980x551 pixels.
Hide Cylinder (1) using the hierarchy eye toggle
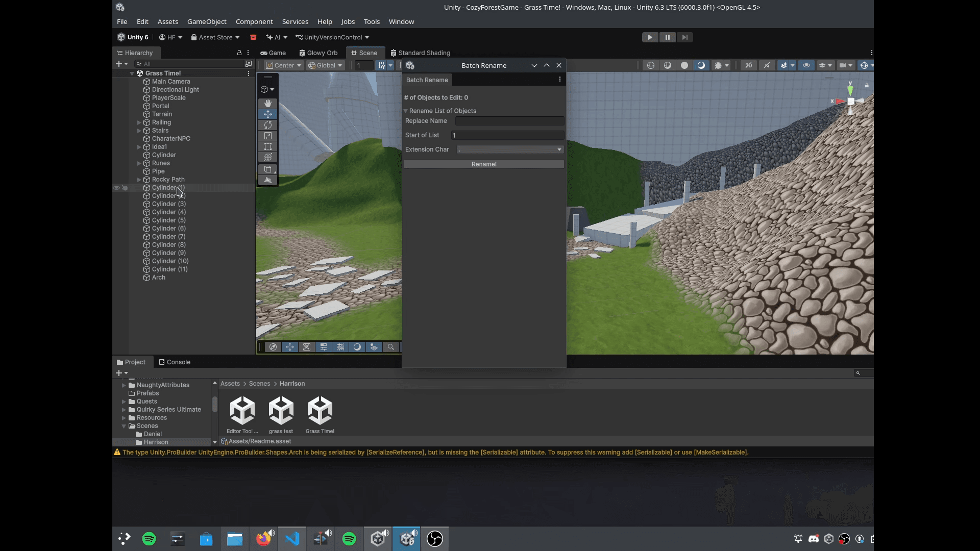point(116,188)
